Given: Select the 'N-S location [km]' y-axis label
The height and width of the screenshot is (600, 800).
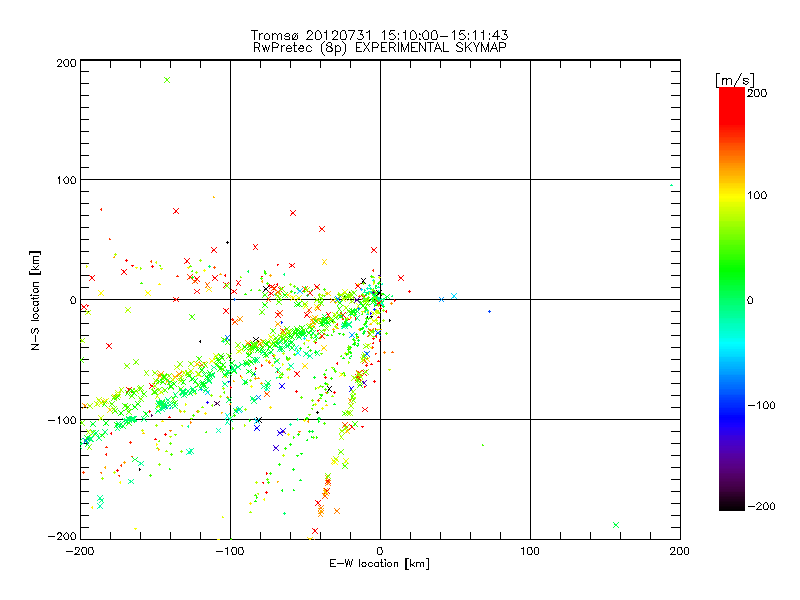Looking at the screenshot, I should pos(36,299).
